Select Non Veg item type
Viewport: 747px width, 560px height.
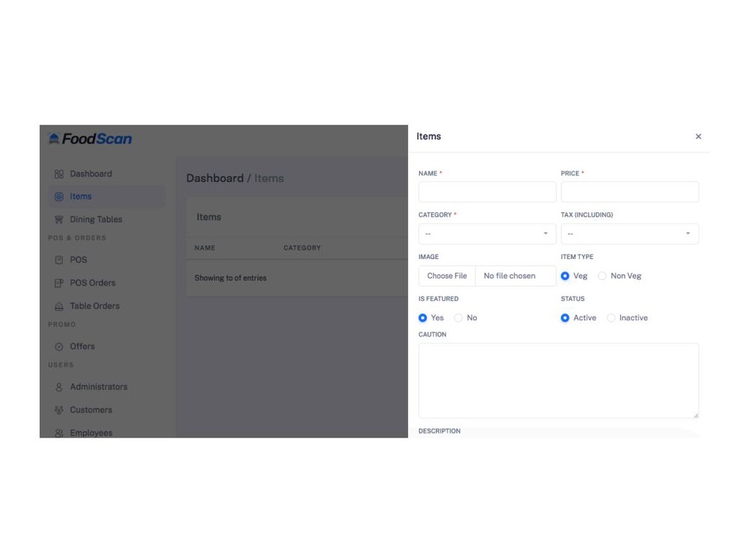pos(602,276)
